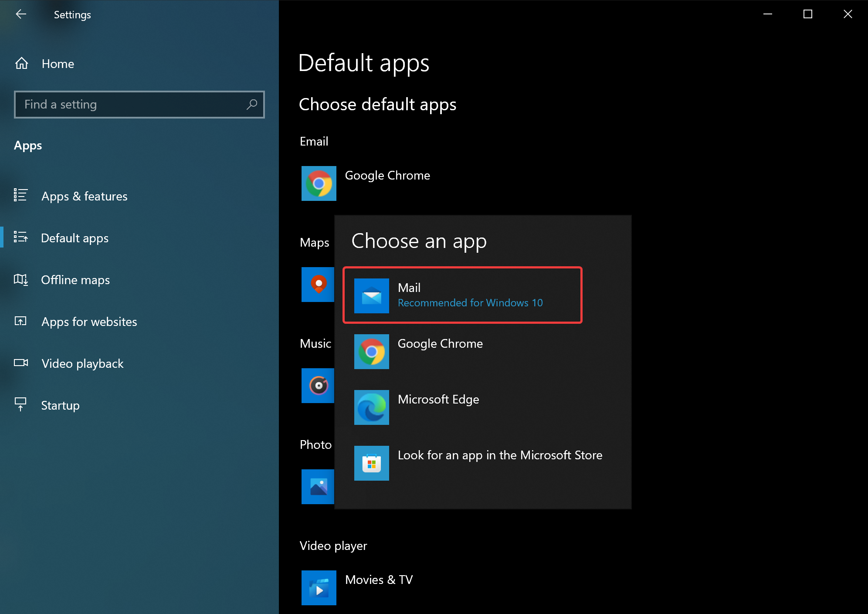Click the Photo viewer default icon
The image size is (868, 614).
(x=318, y=487)
